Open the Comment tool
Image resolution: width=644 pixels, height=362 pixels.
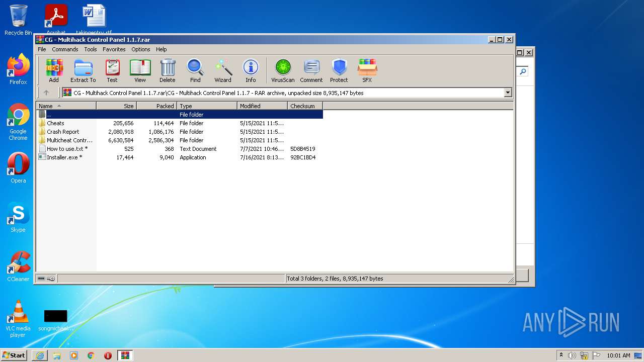coord(311,71)
